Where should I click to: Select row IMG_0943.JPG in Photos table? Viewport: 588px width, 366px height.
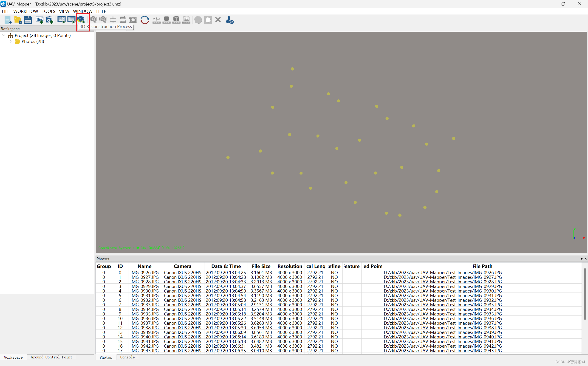click(338, 351)
